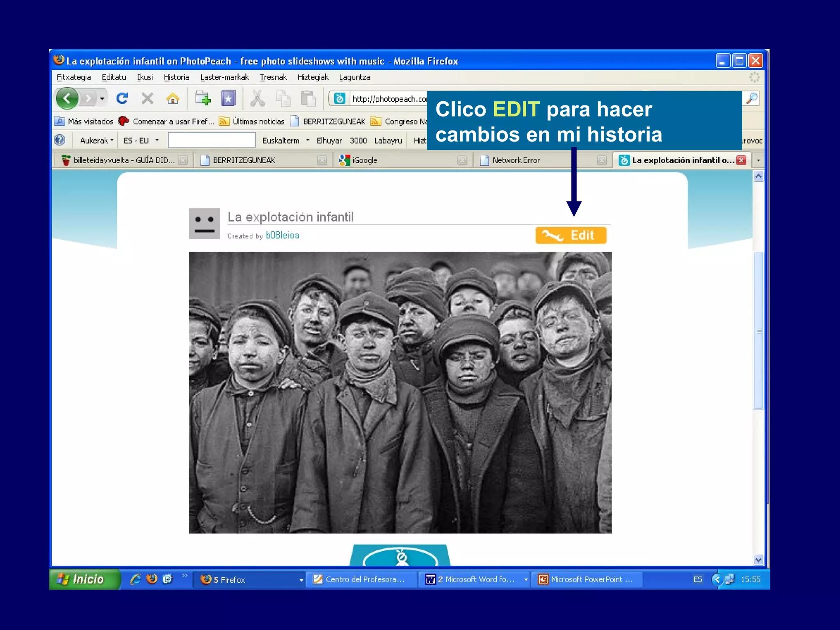The width and height of the screenshot is (840, 630).
Task: Open the b08leioa creator link
Action: [x=283, y=235]
